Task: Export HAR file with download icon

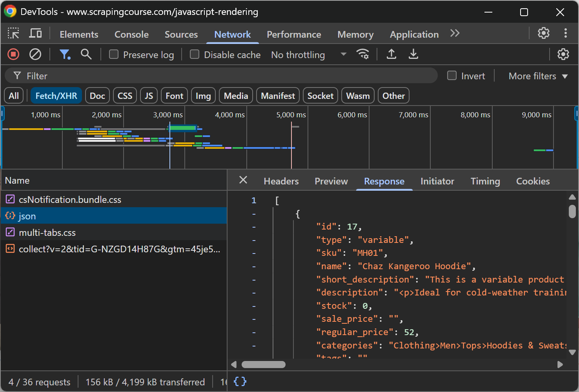Action: pos(413,55)
